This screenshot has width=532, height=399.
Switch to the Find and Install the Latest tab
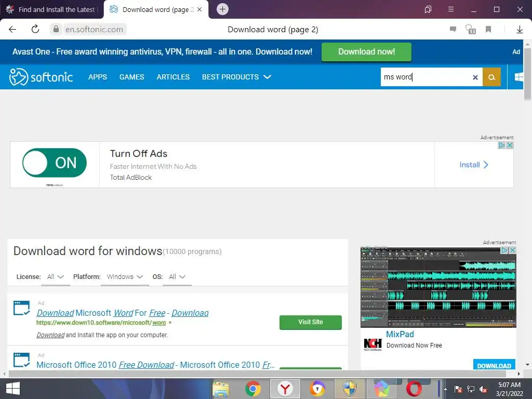[x=52, y=9]
